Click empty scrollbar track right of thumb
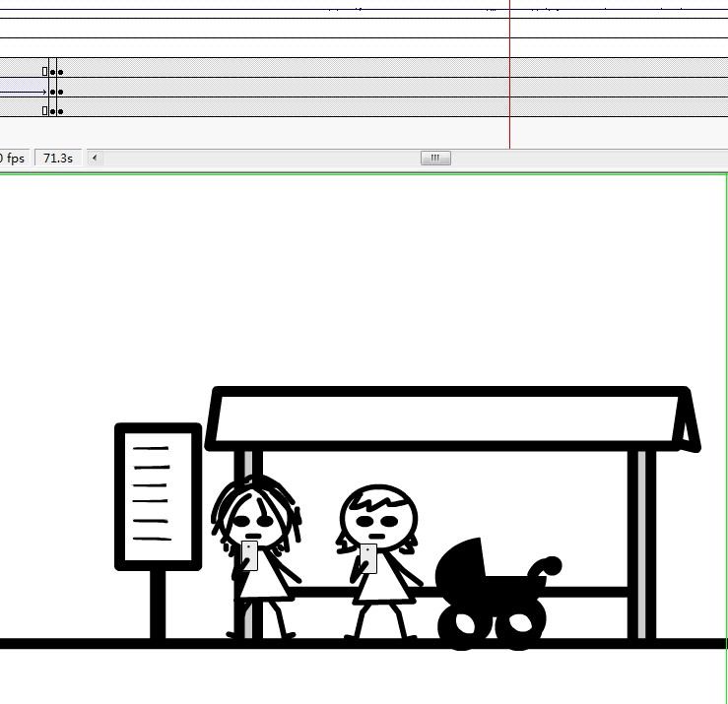This screenshot has width=728, height=704. pos(589,159)
